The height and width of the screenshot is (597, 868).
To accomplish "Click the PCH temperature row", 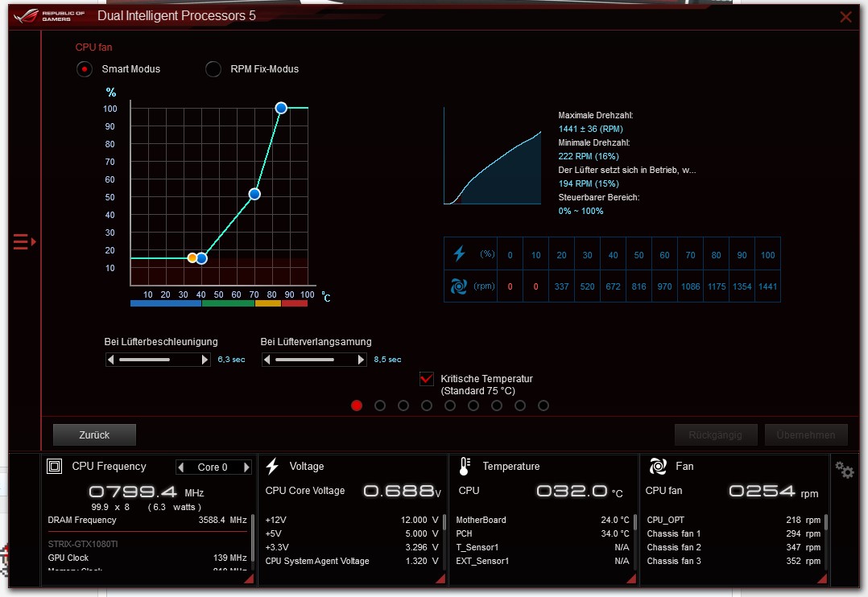I will click(x=543, y=534).
